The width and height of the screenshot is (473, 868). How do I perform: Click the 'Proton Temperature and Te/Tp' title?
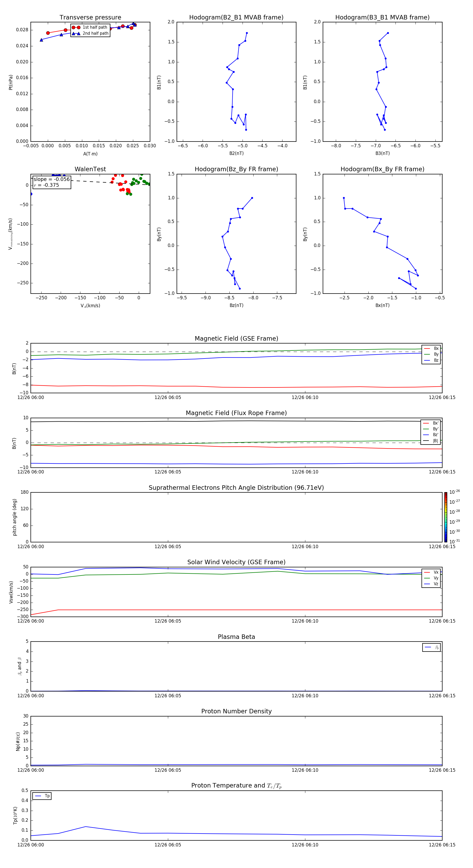[236, 786]
